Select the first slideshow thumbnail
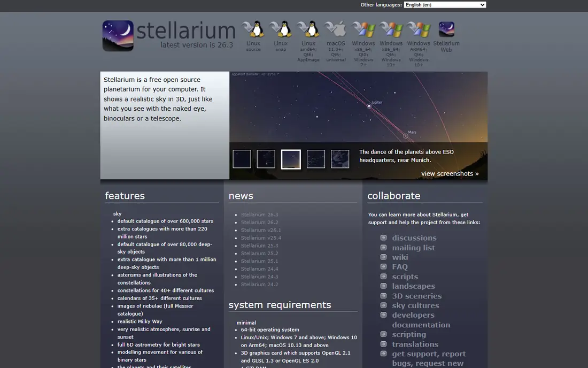Image resolution: width=588 pixels, height=368 pixels. (x=242, y=159)
